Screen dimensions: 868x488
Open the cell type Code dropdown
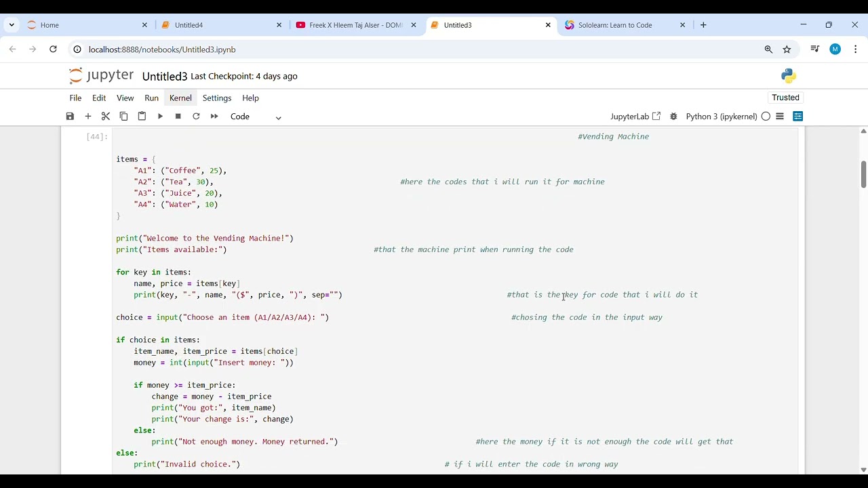pos(256,117)
